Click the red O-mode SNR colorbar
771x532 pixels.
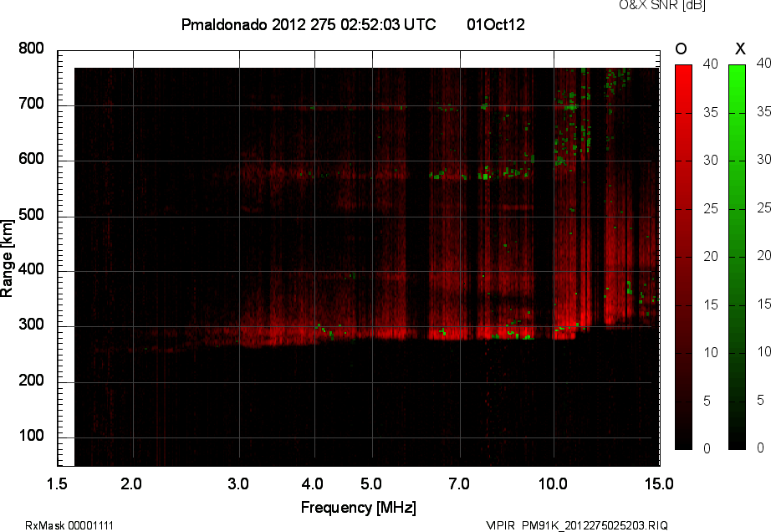click(683, 257)
